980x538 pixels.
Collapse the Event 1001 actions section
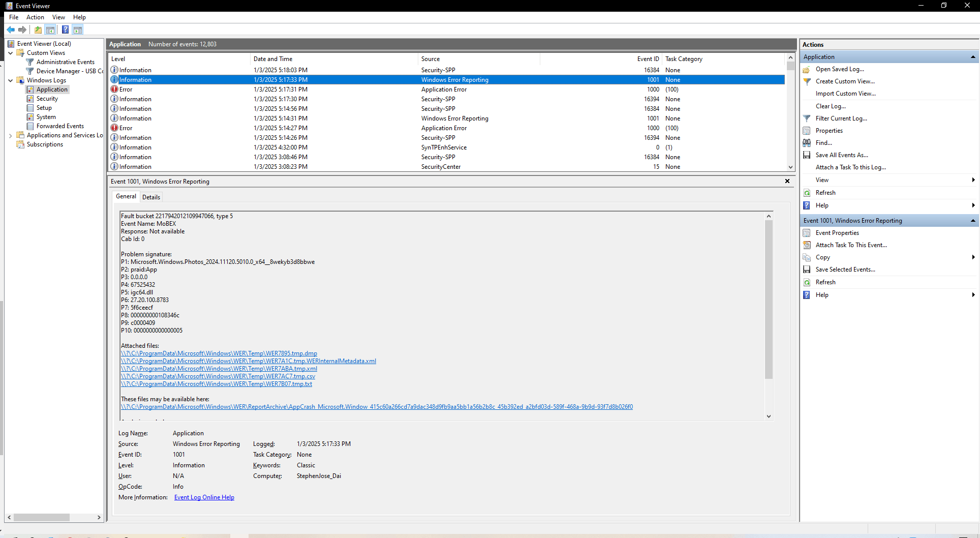973,221
